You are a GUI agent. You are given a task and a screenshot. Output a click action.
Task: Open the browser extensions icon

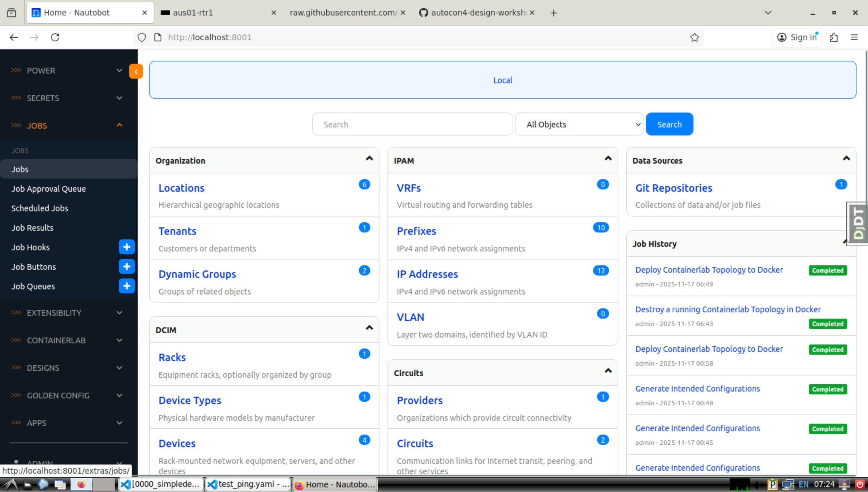834,37
